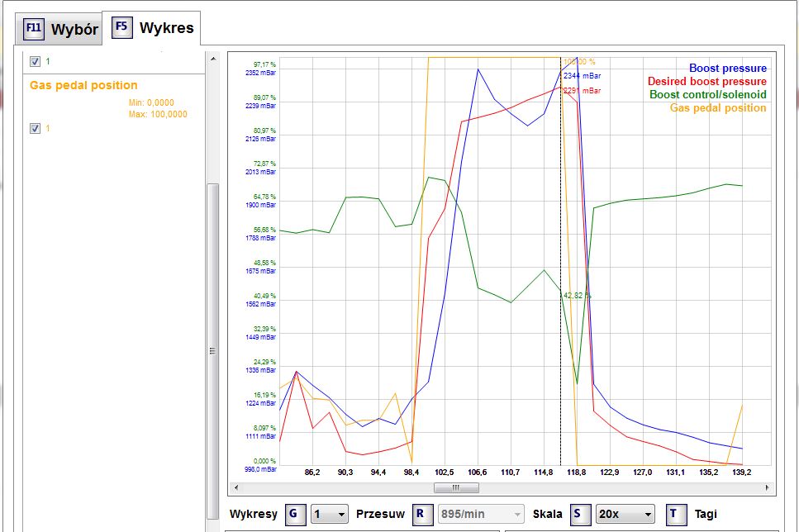Click Boost pressure in the chart legend
This screenshot has width=799, height=532.
pyautogui.click(x=727, y=69)
